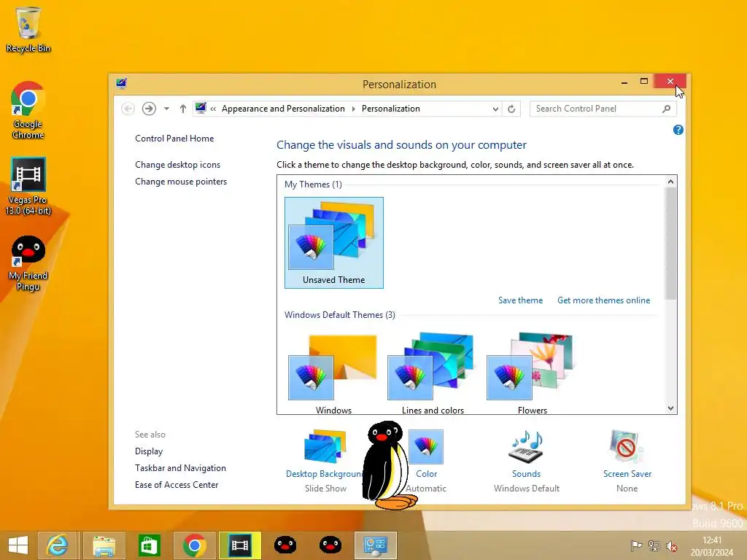Click the refresh button in address bar
The height and width of the screenshot is (560, 747).
pyautogui.click(x=511, y=109)
